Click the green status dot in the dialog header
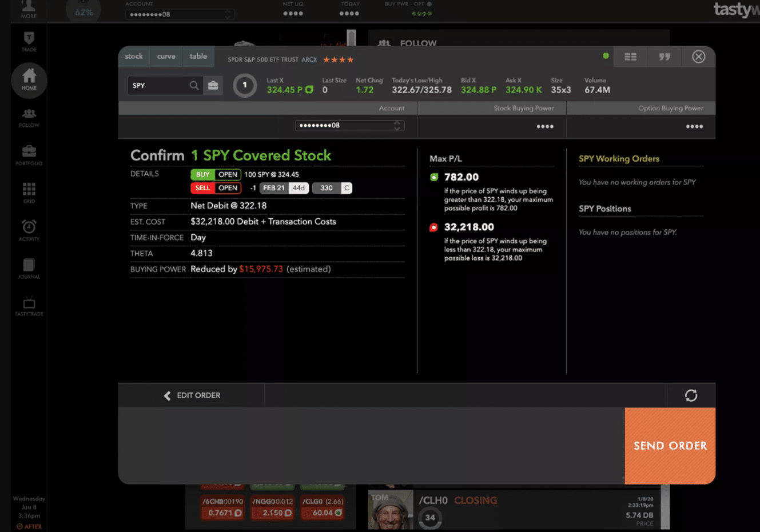 pos(606,55)
